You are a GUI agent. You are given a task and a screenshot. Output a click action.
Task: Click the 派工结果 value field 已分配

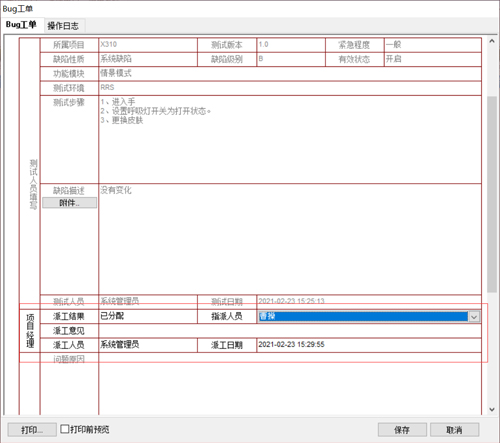click(x=148, y=316)
